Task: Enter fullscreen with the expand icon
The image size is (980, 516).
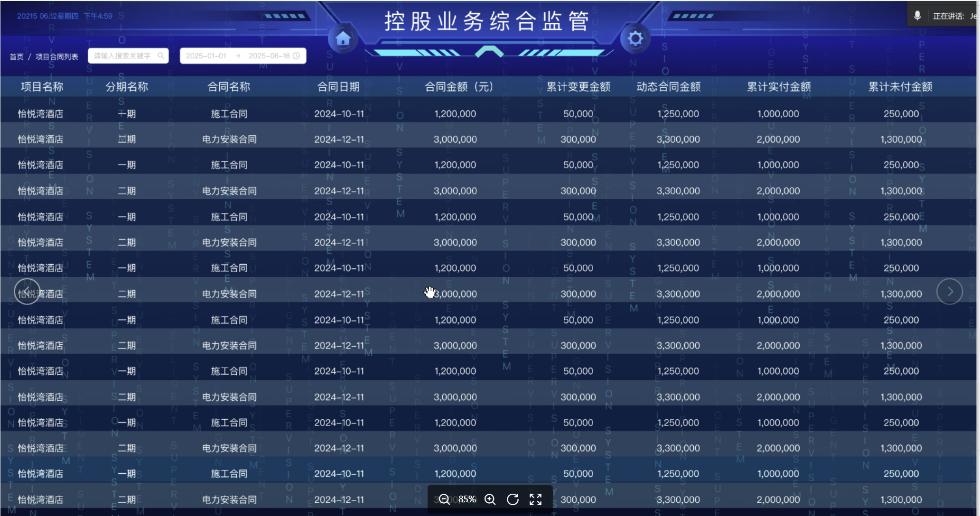Action: 535,499
